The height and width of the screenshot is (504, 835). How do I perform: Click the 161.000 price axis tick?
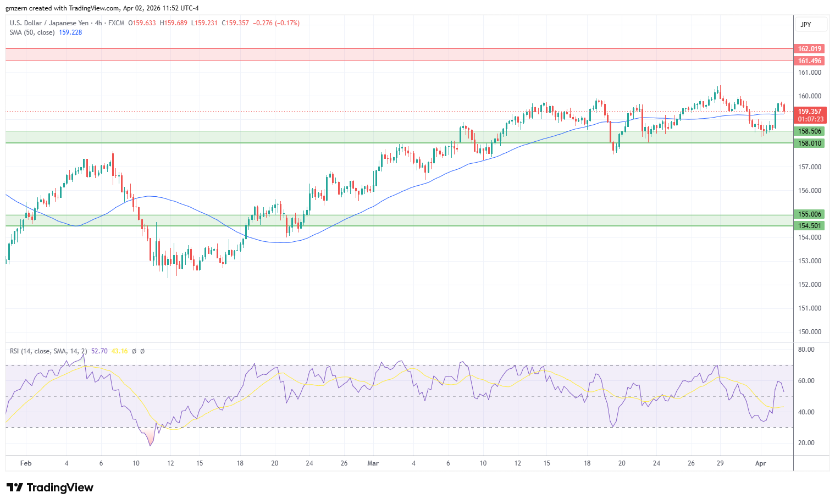[810, 73]
